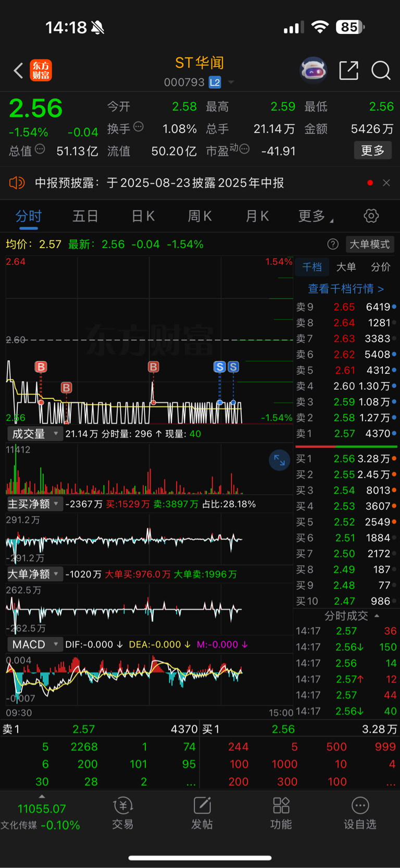Open the 成交量 indicator dropdown
The image size is (400, 868).
point(35,434)
